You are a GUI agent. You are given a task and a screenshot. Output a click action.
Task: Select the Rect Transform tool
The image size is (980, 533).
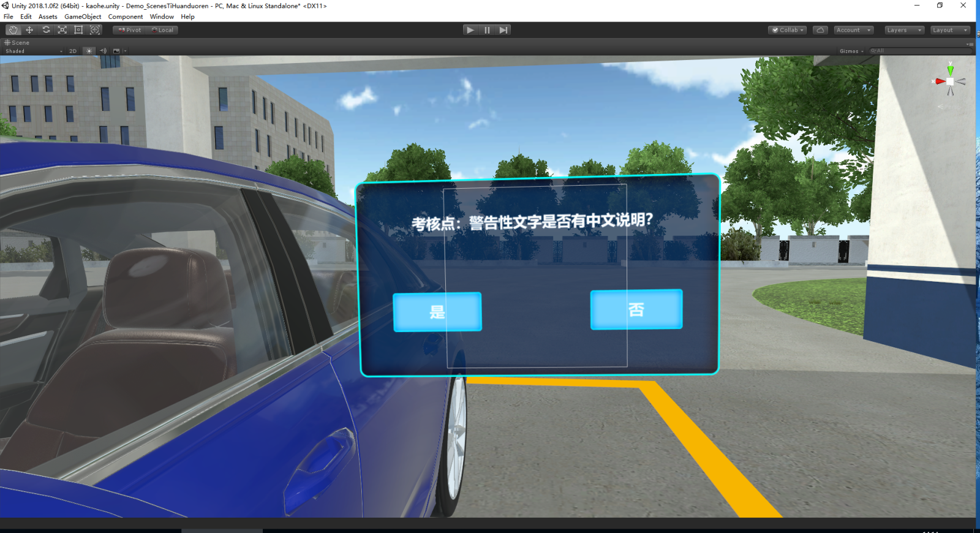[x=78, y=30]
